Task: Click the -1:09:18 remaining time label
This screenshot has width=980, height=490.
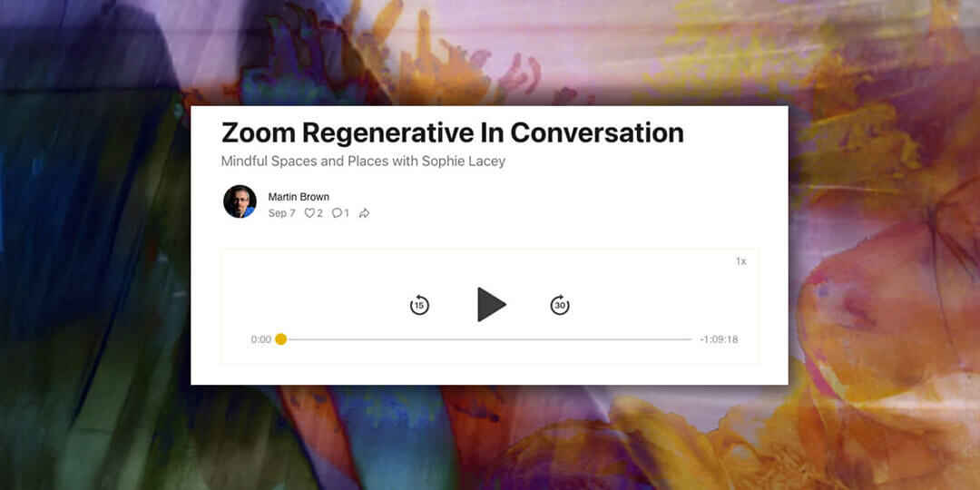Action: click(719, 339)
